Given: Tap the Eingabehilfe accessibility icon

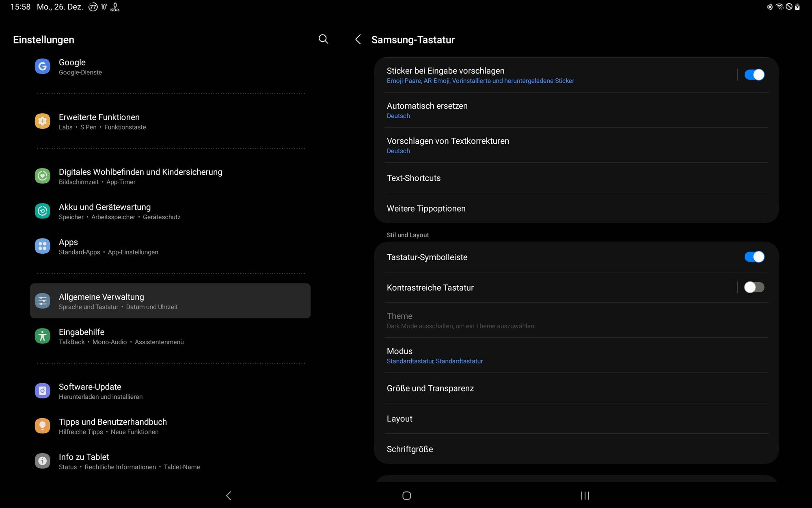Looking at the screenshot, I should click(x=42, y=336).
